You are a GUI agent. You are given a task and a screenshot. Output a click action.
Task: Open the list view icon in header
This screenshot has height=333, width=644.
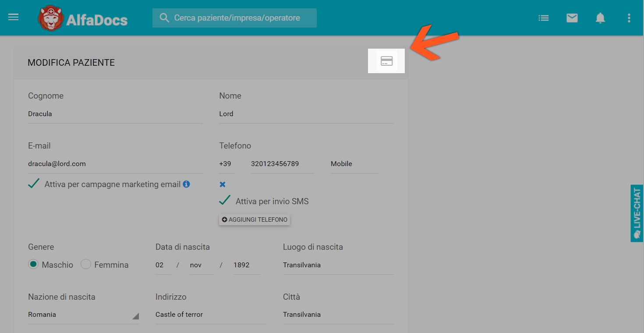[x=544, y=18]
